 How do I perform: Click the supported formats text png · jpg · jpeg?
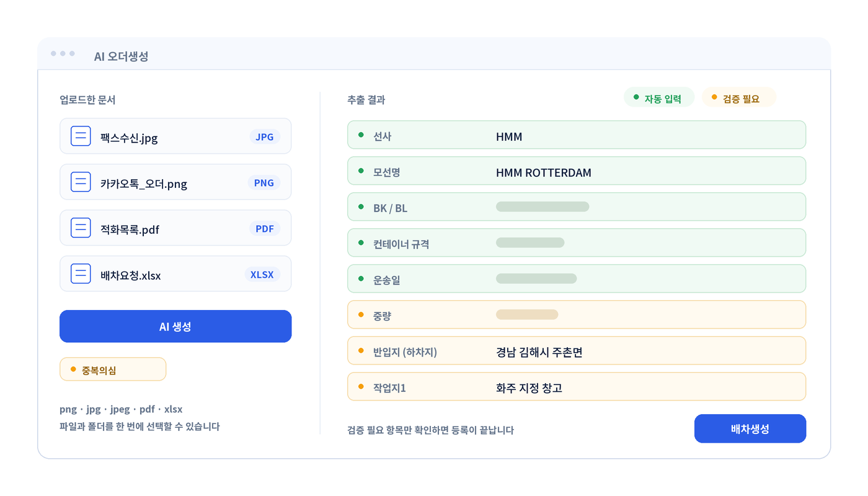pos(121,409)
